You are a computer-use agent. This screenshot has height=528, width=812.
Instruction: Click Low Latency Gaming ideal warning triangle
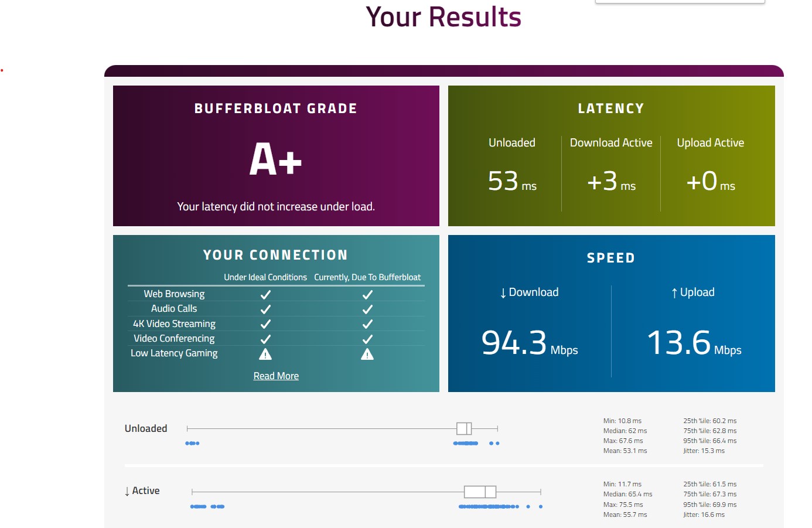click(x=265, y=354)
